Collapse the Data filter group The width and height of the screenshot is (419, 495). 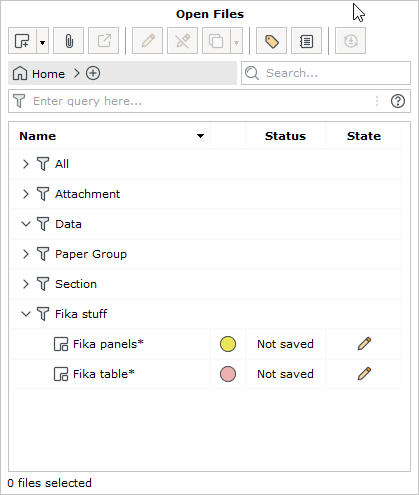pyautogui.click(x=26, y=224)
